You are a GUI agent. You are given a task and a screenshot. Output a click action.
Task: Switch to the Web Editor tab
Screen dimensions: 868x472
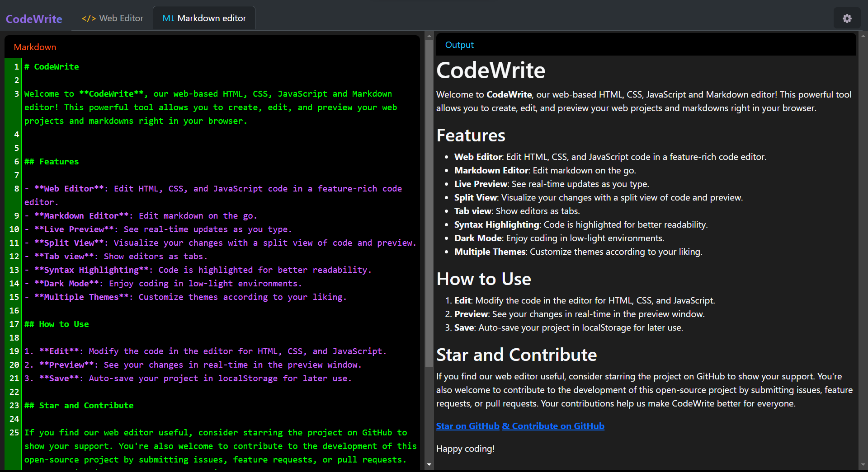click(113, 19)
